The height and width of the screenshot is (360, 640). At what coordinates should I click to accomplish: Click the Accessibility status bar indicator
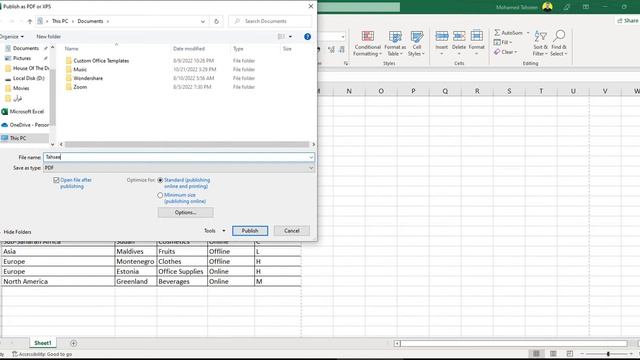click(x=42, y=354)
